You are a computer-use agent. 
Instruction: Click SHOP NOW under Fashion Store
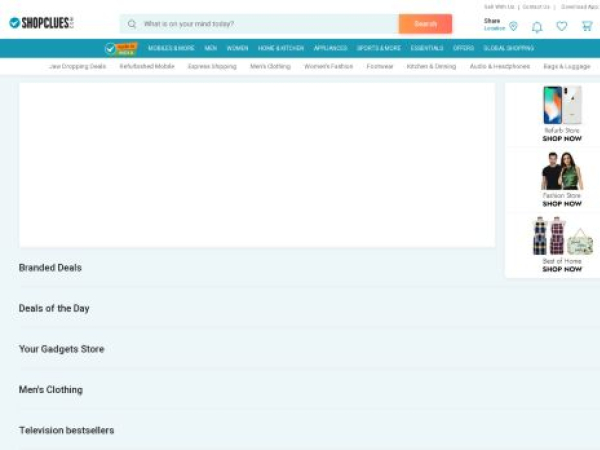(562, 204)
